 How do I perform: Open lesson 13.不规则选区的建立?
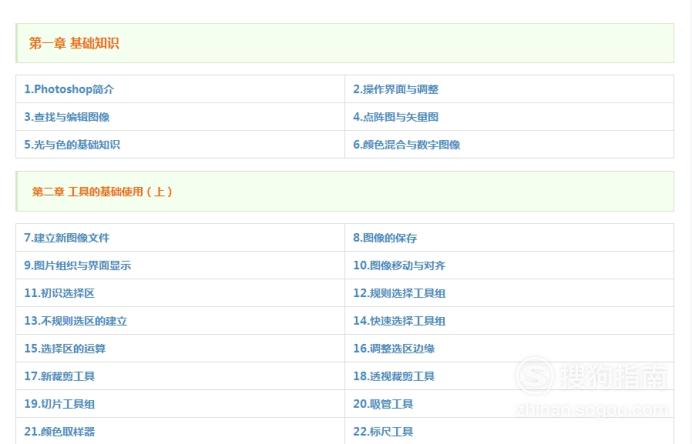(75, 321)
